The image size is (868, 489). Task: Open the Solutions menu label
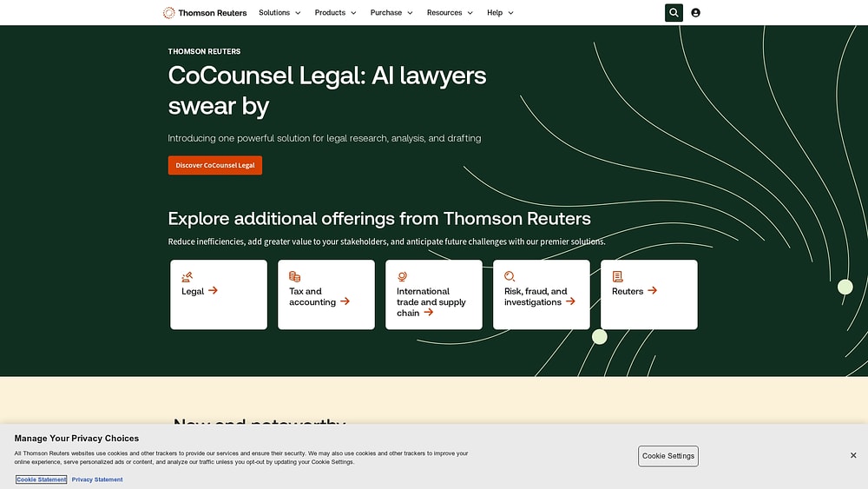[274, 12]
